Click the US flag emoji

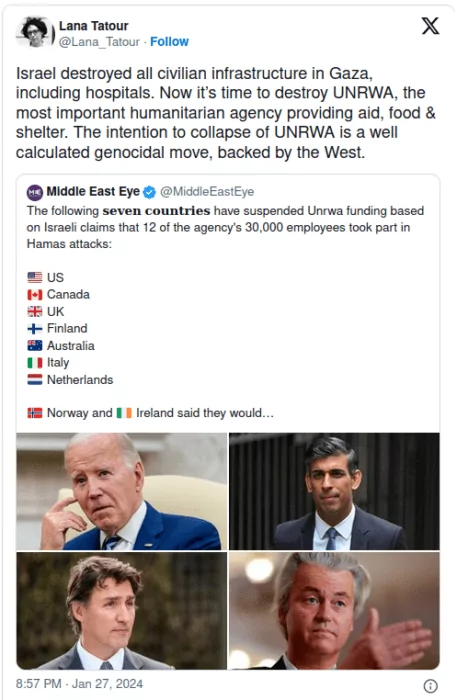[35, 278]
